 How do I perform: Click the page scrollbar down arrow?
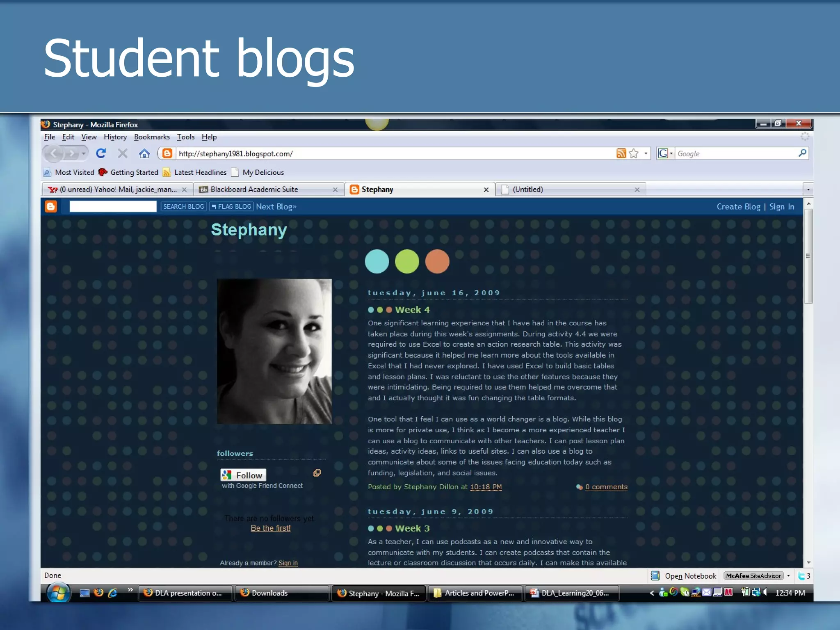tap(808, 563)
